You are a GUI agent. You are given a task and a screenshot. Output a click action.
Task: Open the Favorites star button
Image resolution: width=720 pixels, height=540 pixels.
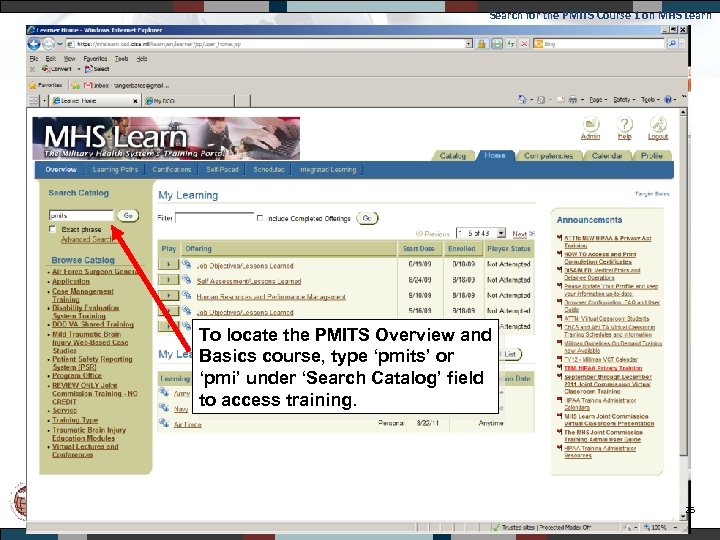coord(46,85)
